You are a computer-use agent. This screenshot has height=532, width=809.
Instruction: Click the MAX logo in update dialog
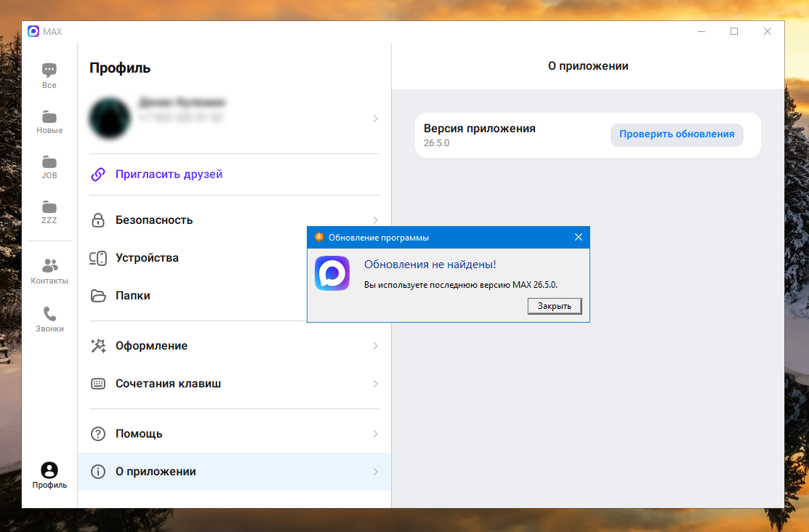pos(332,273)
